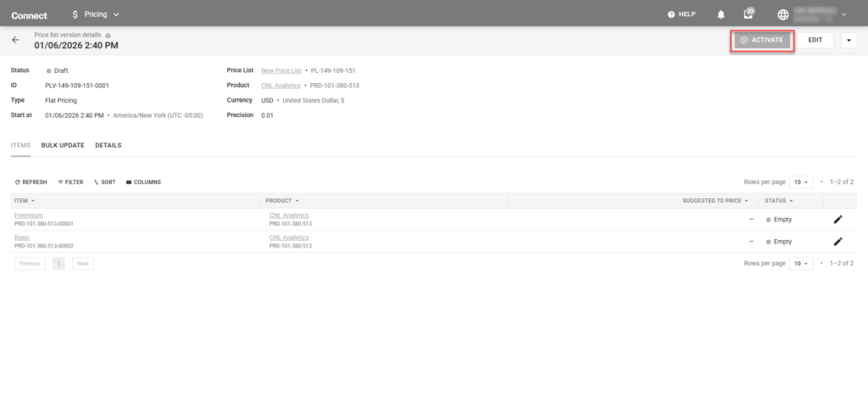Open the New Price List link
The width and height of the screenshot is (868, 412).
pos(280,70)
